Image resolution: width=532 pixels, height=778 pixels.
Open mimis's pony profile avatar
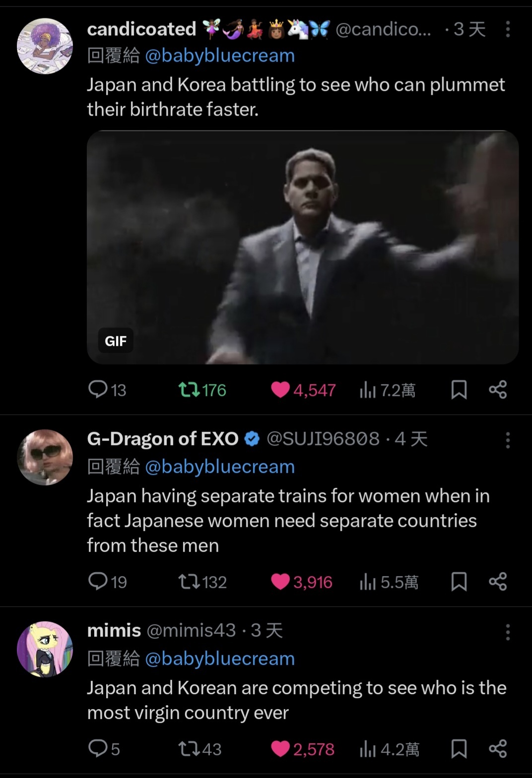45,649
